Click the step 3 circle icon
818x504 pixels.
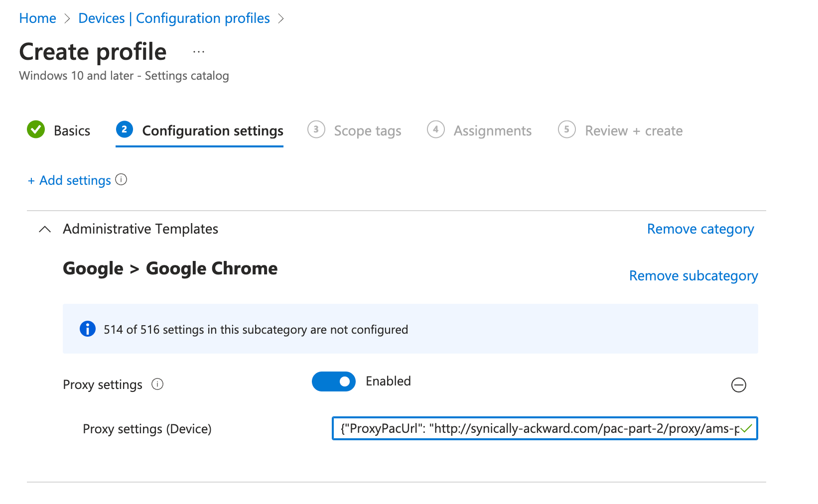[316, 129]
